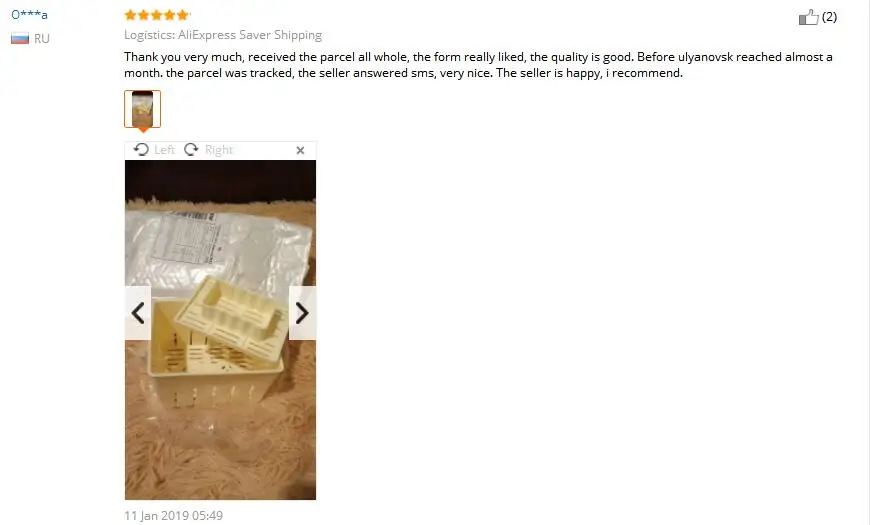Close the enlarged review photo viewer

click(x=300, y=150)
